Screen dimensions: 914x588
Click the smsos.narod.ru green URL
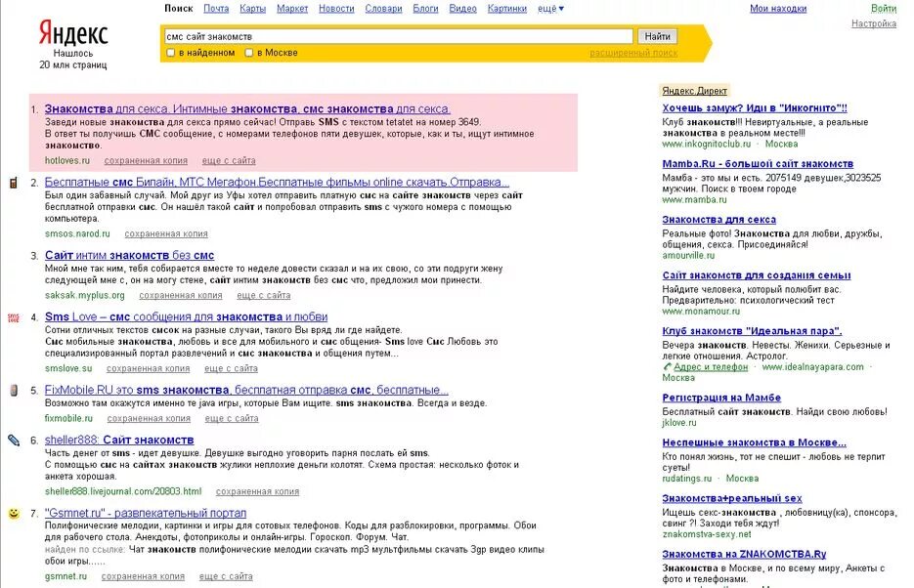[x=77, y=234]
